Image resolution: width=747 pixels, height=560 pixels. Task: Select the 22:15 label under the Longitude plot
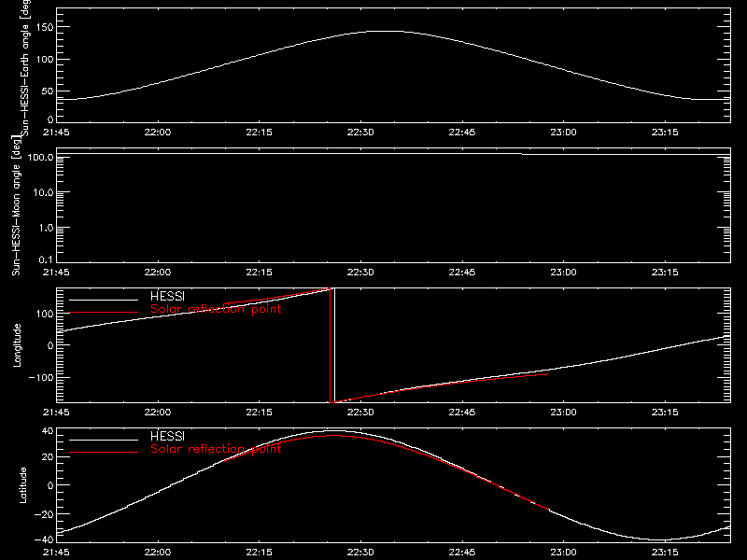click(259, 412)
